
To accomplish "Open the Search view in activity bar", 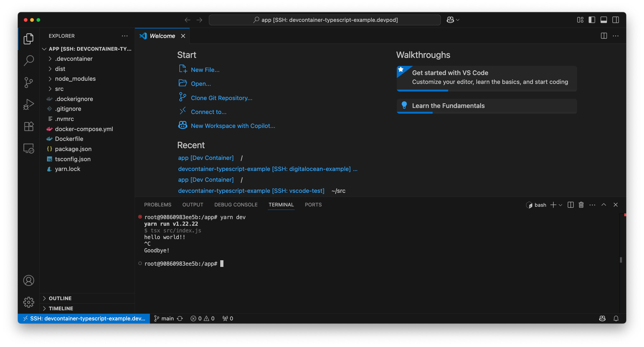I will pos(29,60).
